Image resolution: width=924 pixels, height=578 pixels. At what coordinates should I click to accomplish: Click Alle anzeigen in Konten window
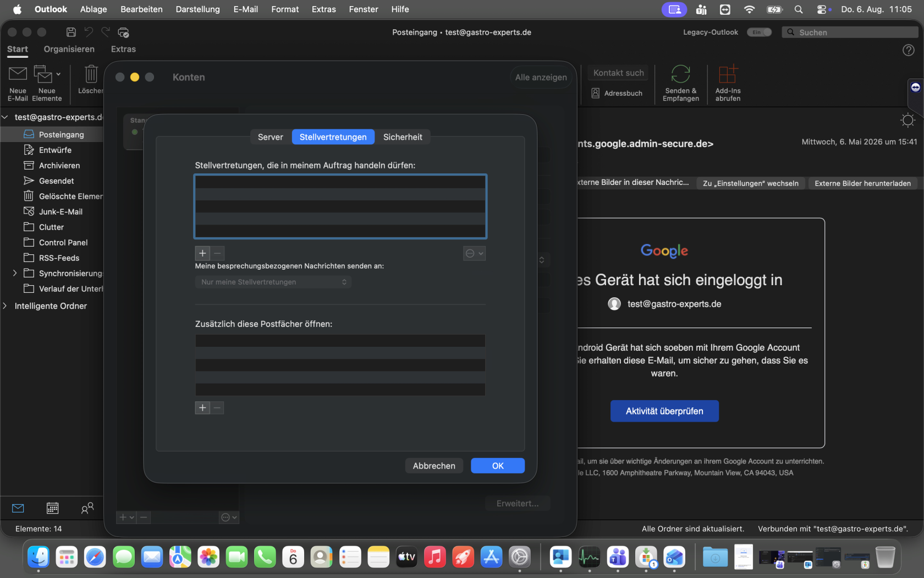541,77
